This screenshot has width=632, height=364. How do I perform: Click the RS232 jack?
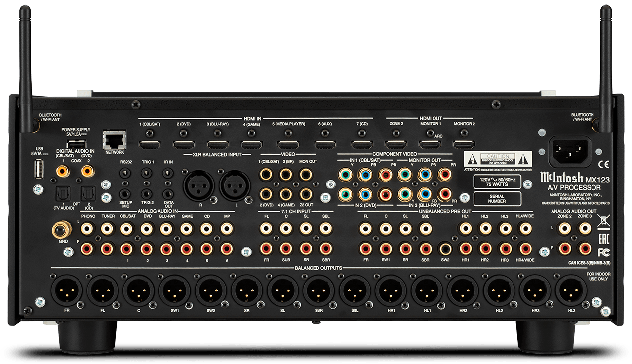click(125, 173)
